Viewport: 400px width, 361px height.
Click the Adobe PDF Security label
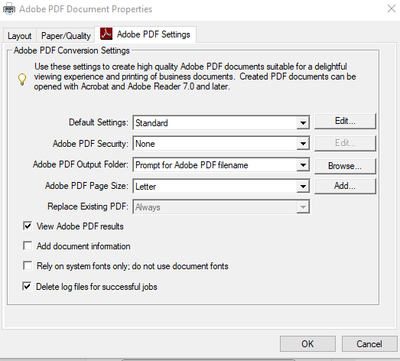90,144
